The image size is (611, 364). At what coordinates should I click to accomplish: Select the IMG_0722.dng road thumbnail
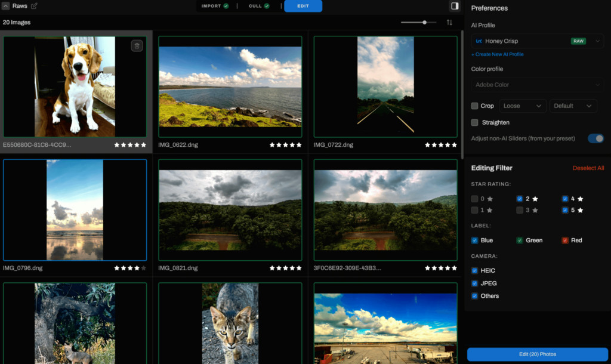[x=385, y=87]
